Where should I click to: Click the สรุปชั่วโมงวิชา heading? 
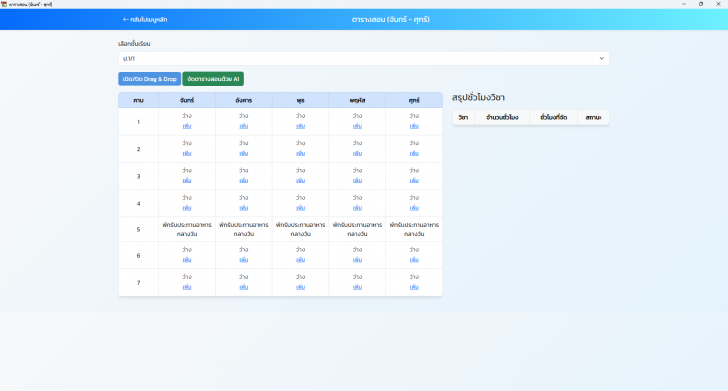478,98
